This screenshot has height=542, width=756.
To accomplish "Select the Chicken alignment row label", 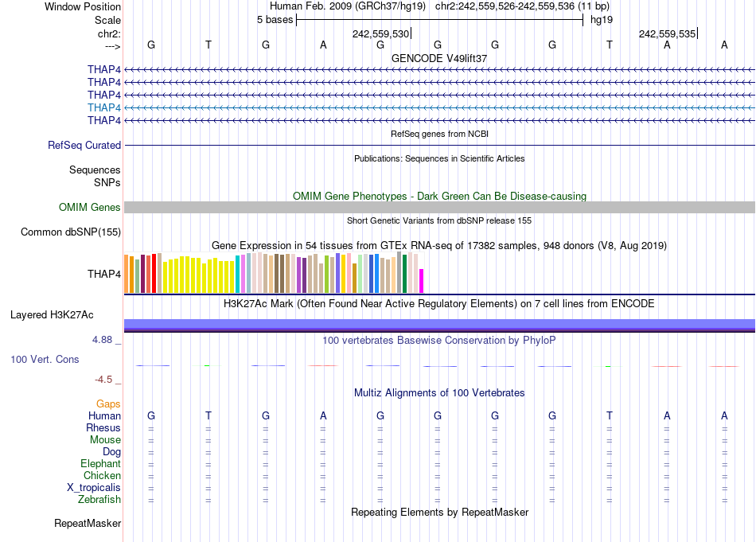I will 102,475.
